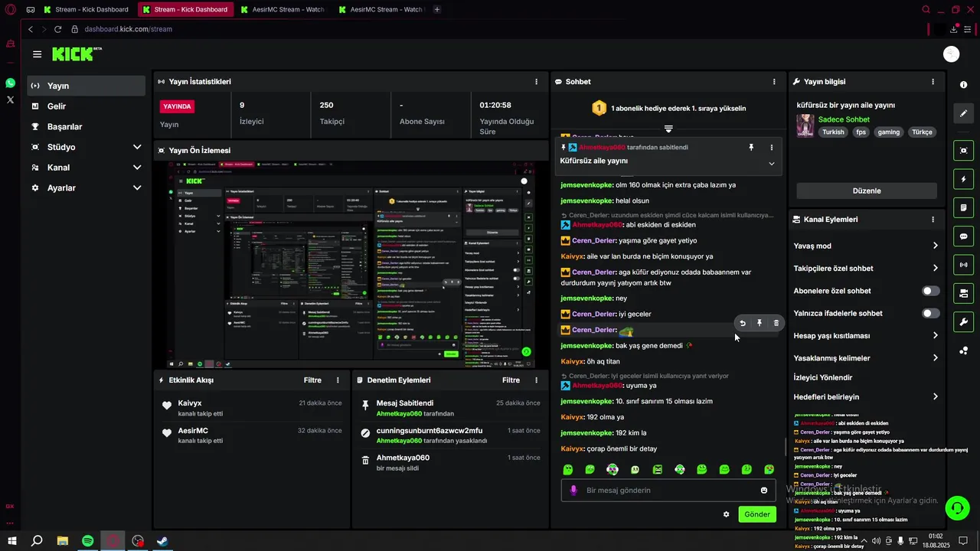The height and width of the screenshot is (551, 980).
Task: Click the info icon in right sidebar
Action: 963,85
